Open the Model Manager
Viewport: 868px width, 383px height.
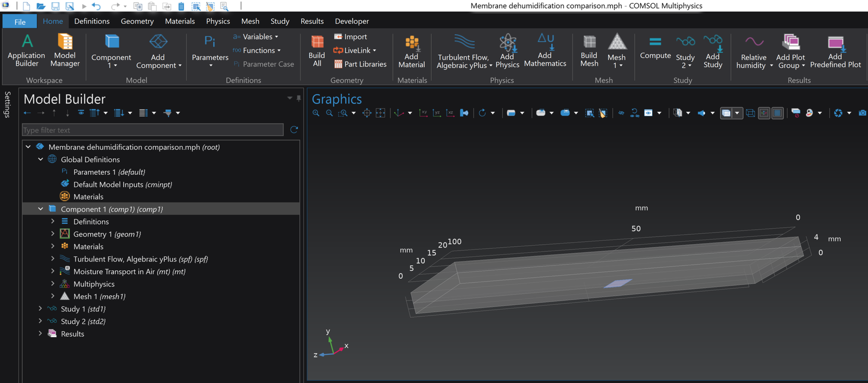(65, 51)
